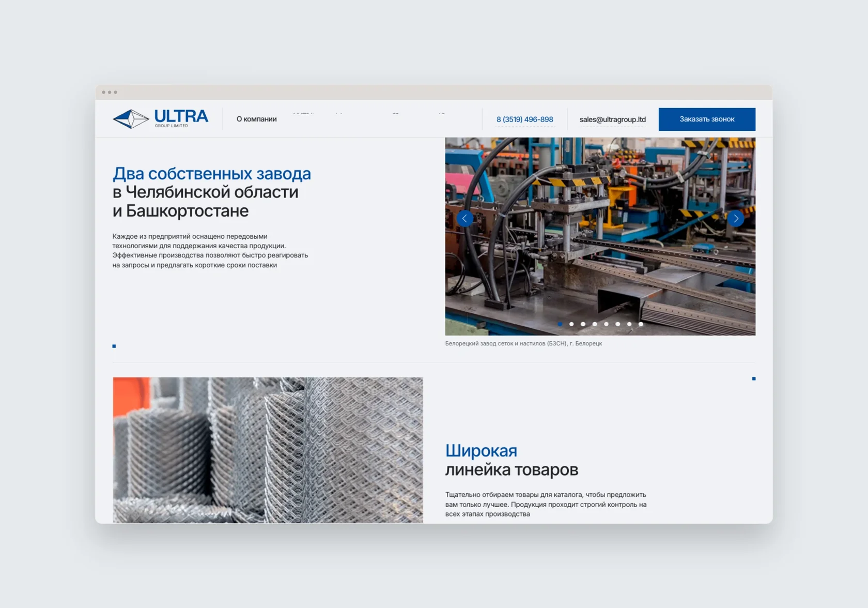Click the «Заказать звонок» button
The image size is (868, 608).
click(707, 119)
